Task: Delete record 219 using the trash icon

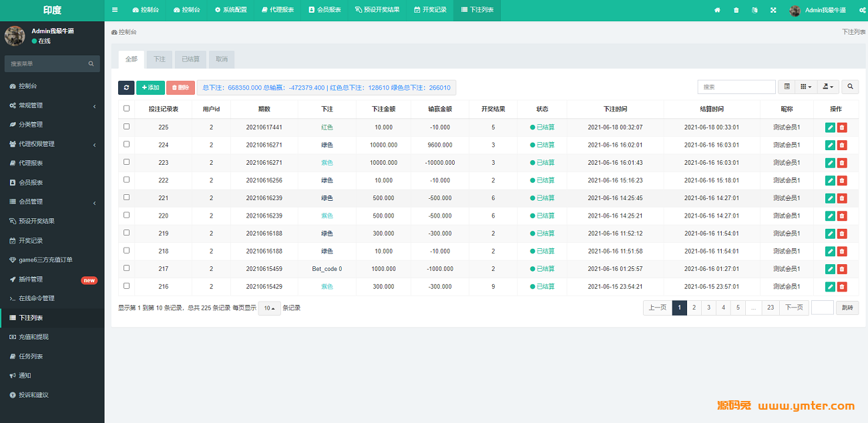Action: click(842, 234)
